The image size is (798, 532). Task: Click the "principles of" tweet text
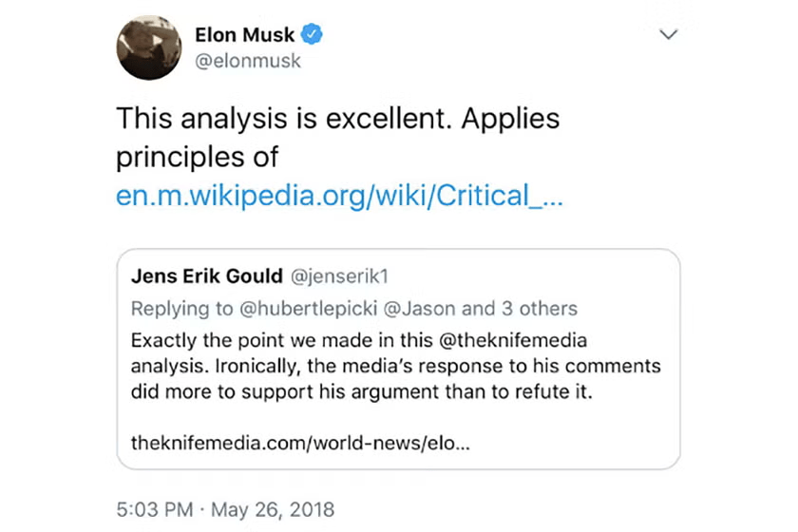[197, 157]
